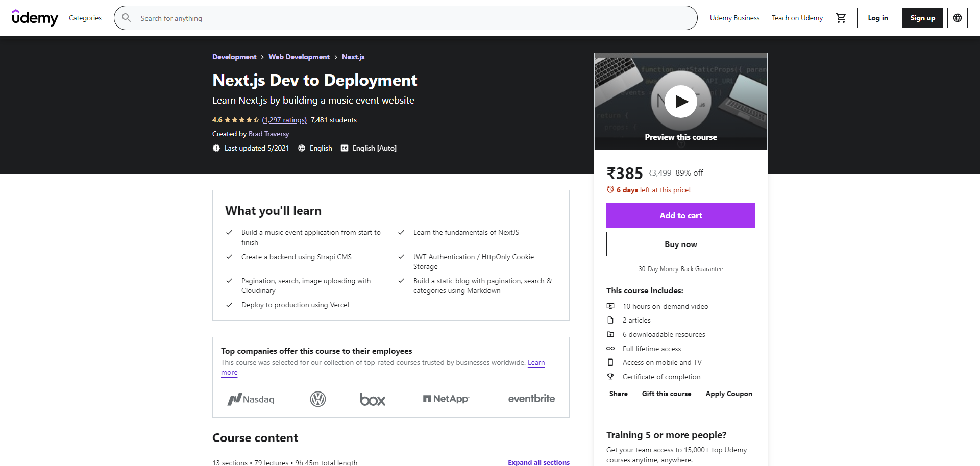Click the 'Course content' heading

click(255, 438)
